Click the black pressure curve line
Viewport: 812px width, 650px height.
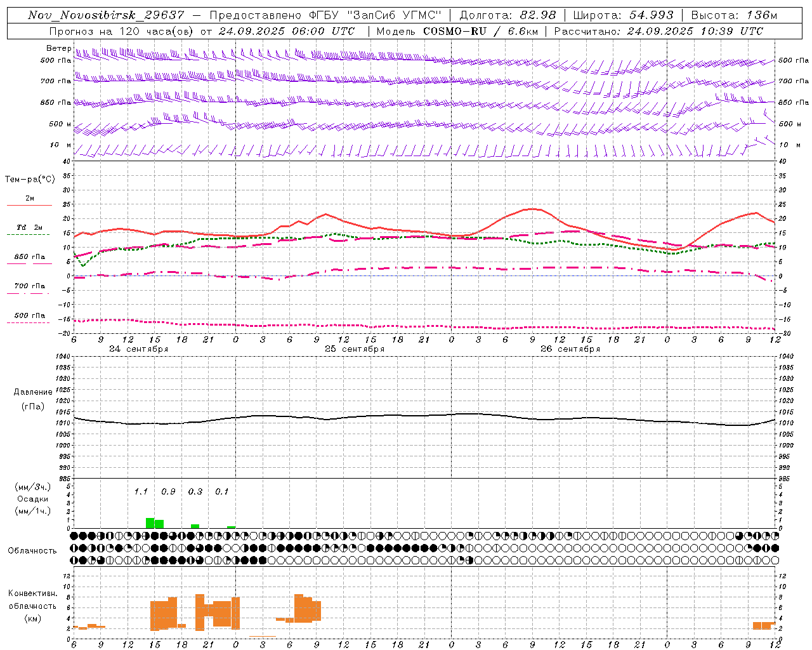pos(425,416)
